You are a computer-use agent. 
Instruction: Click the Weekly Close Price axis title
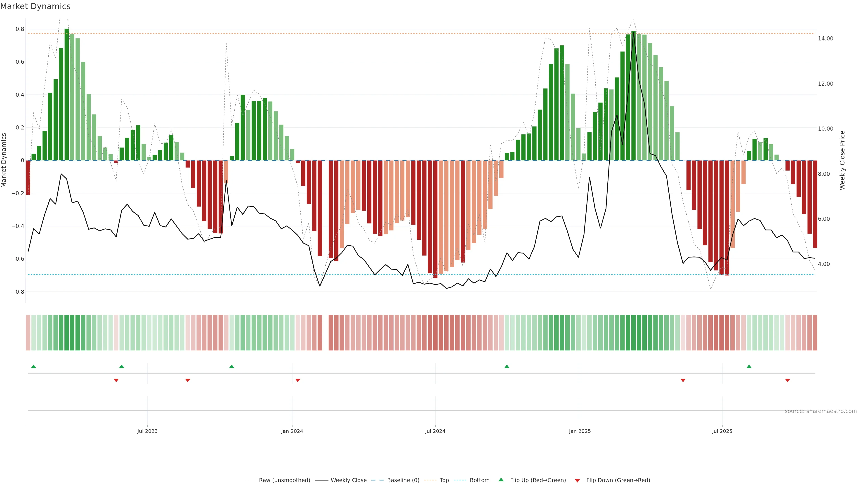[842, 160]
